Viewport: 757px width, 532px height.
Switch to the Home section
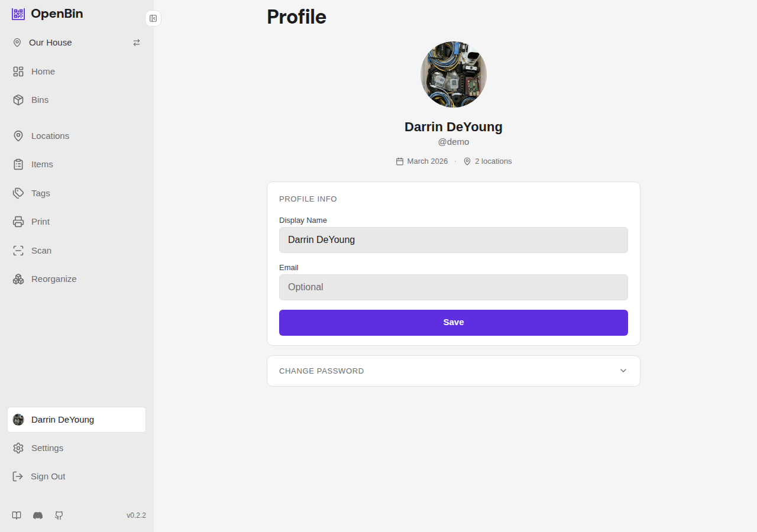(x=43, y=72)
